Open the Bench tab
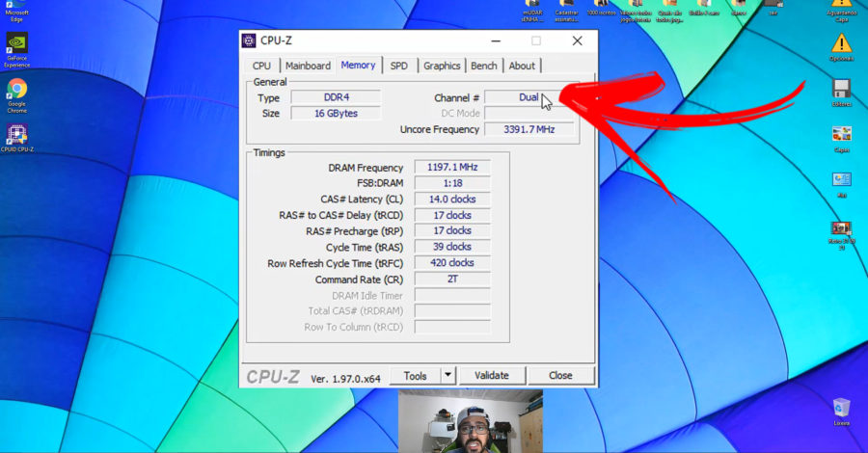The height and width of the screenshot is (453, 868). [x=484, y=66]
